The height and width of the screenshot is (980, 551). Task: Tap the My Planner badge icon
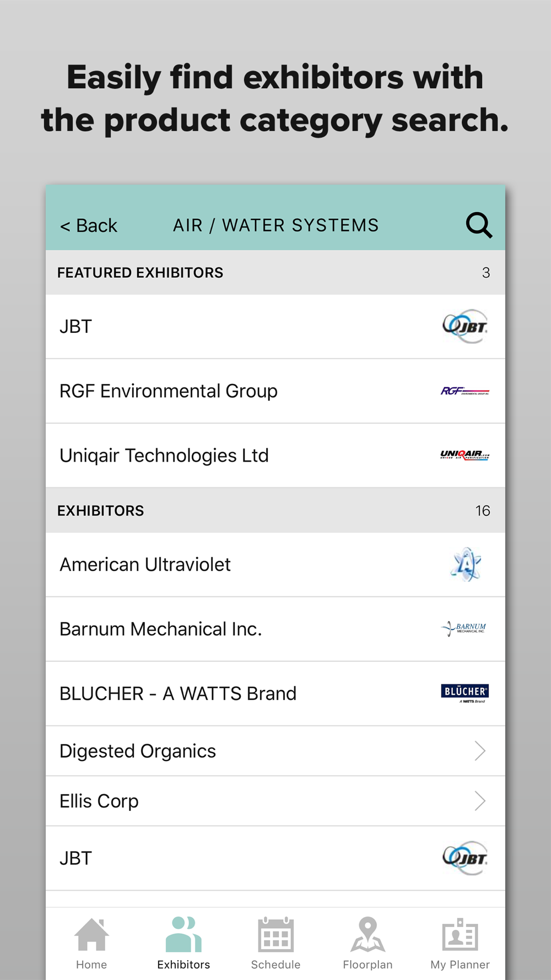click(460, 935)
